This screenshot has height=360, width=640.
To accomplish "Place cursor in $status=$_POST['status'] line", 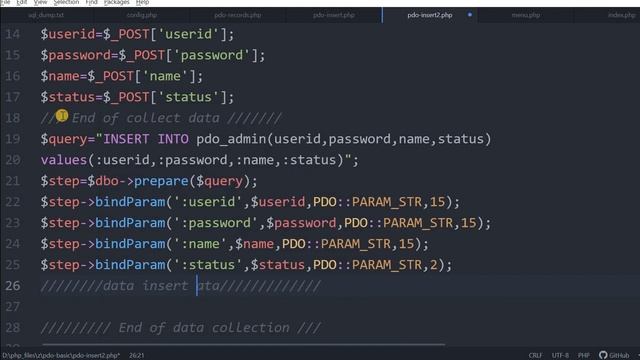I will coord(138,97).
